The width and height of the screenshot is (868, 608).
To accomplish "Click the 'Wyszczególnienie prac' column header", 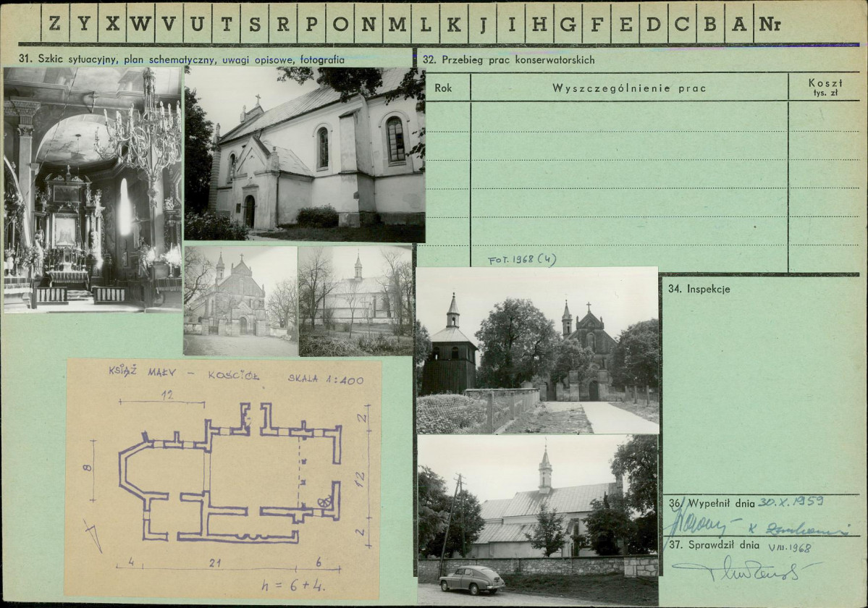I will coord(629,88).
